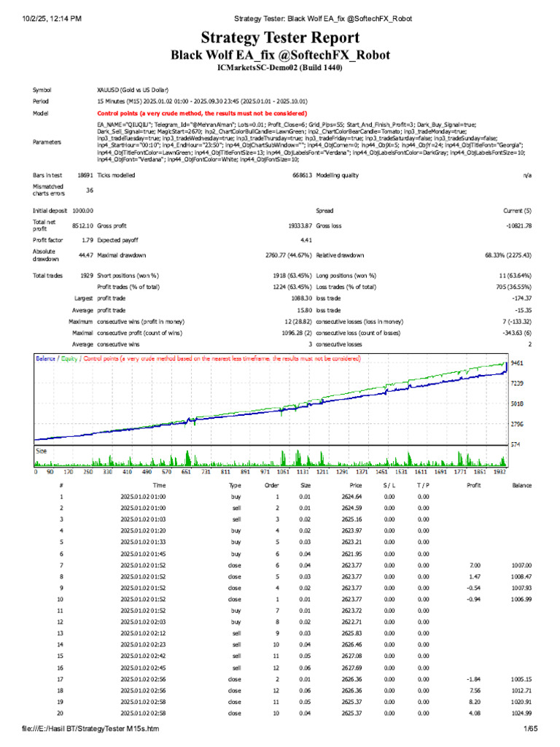The width and height of the screenshot is (560, 747).
Task: Click balance "1005.15" in row 17
Action: pos(521,680)
